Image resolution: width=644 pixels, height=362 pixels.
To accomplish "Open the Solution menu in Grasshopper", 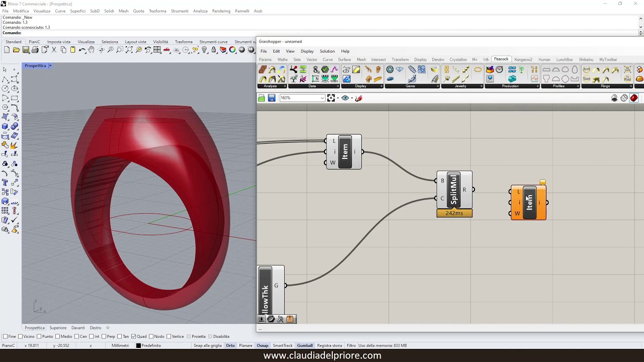I will (327, 51).
